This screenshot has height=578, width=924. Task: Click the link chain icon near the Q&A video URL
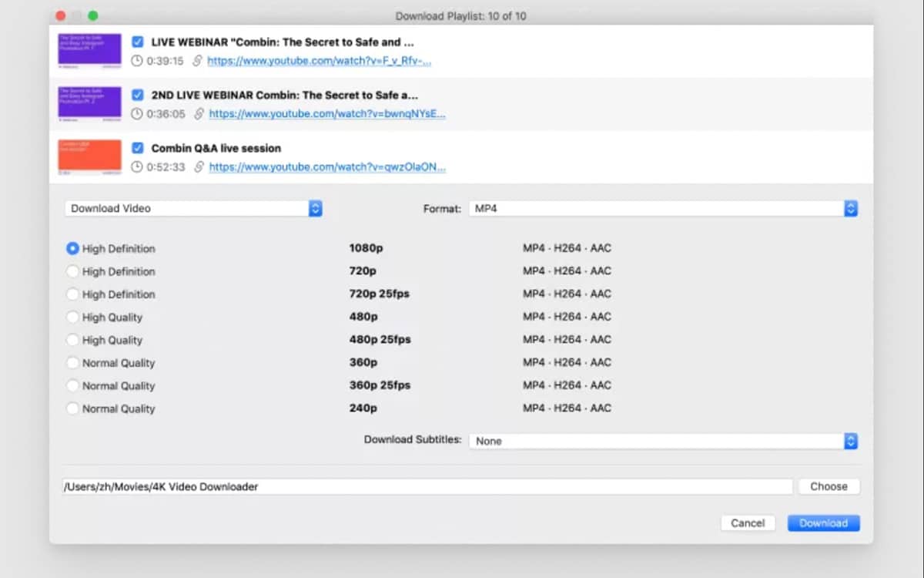tap(199, 166)
